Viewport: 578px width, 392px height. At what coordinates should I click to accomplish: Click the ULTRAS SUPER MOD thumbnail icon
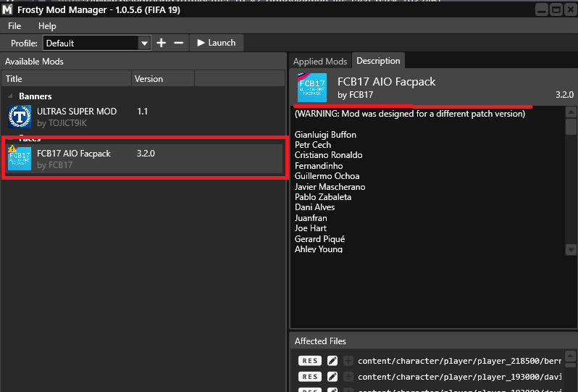click(20, 117)
